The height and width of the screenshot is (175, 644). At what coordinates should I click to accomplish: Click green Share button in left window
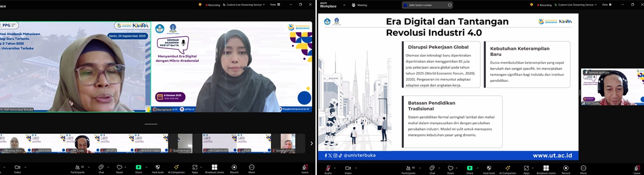(x=138, y=168)
